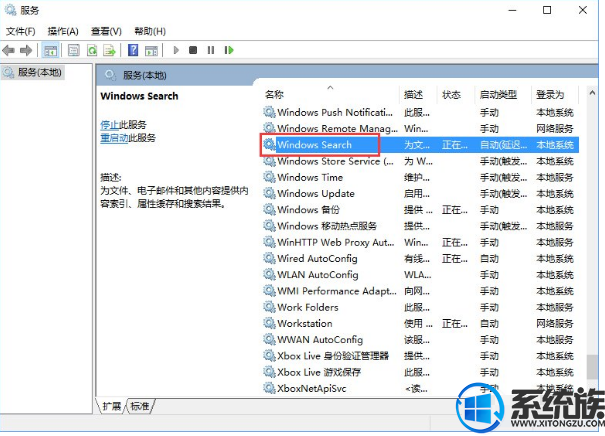Select the Xbox Live 游戏保存 name
The image size is (605, 436).
tap(319, 372)
